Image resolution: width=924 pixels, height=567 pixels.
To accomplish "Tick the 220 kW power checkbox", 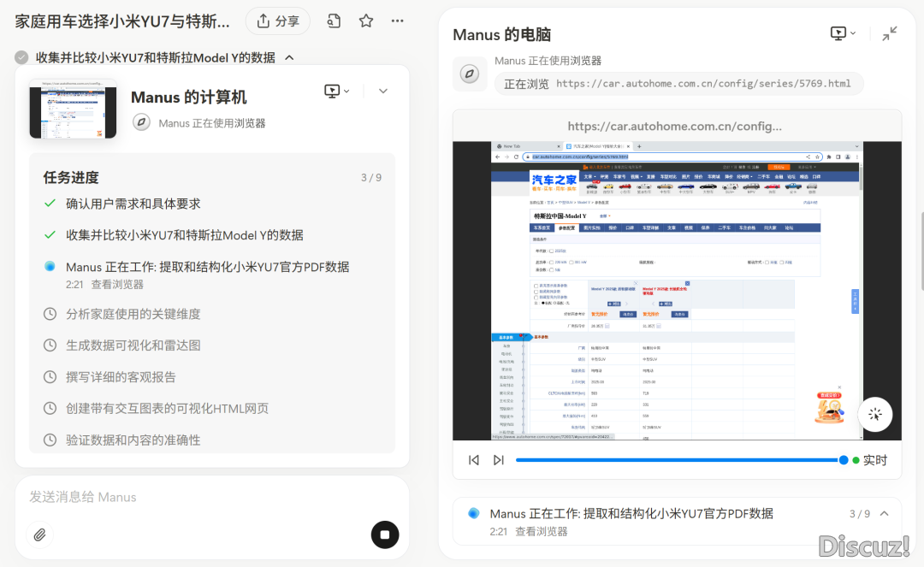I will [552, 263].
